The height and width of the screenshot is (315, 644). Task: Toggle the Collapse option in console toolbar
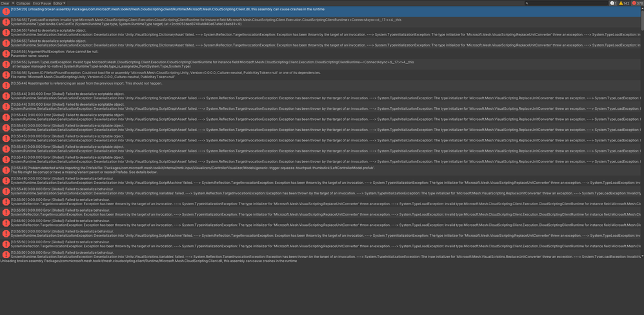(23, 3)
